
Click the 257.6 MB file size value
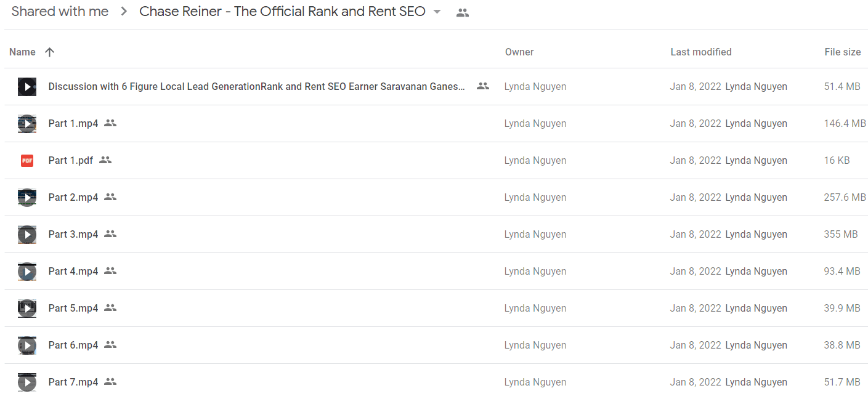click(x=845, y=197)
